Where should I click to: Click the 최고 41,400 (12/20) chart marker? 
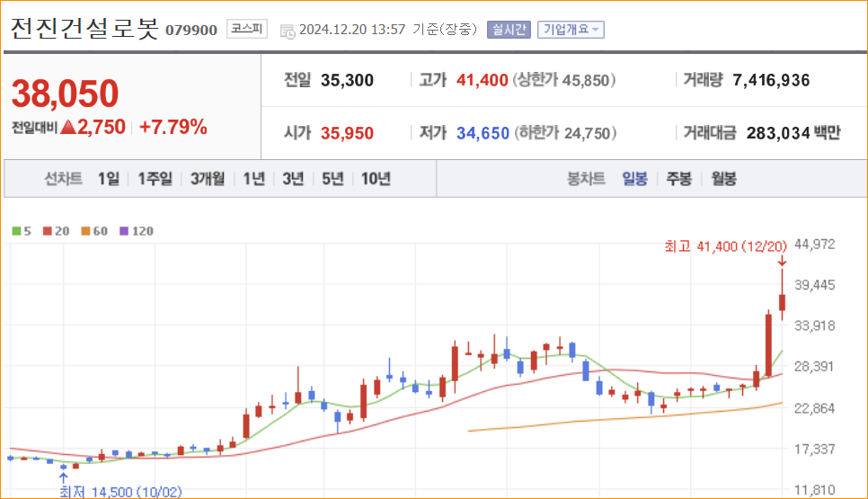coord(725,246)
